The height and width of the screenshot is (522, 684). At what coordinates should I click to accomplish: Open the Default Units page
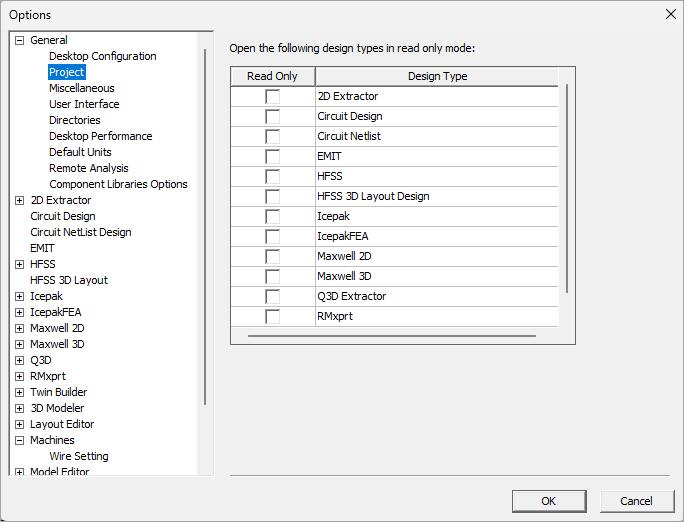coord(80,152)
